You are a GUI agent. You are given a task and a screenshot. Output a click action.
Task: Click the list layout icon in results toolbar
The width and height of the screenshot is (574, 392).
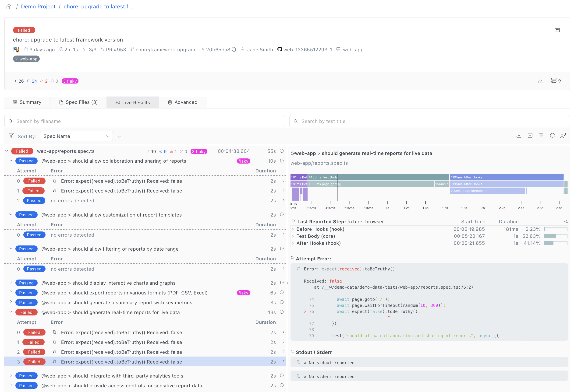[x=541, y=135]
